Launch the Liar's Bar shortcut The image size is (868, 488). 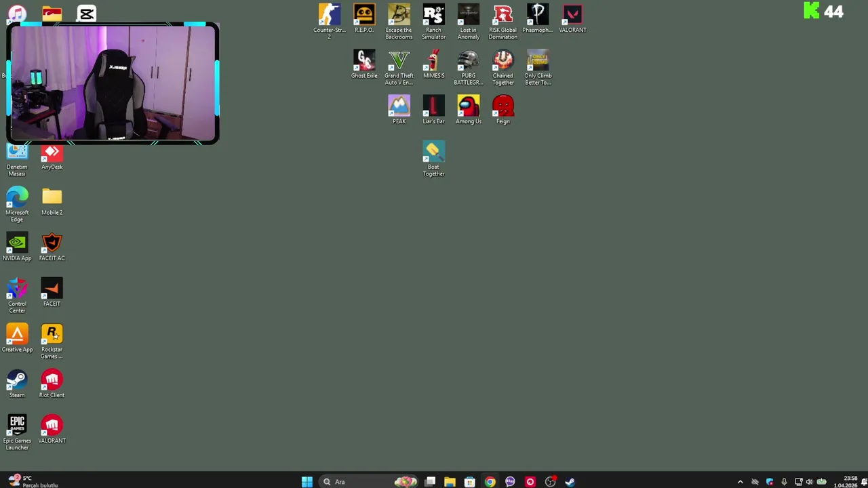click(x=434, y=109)
